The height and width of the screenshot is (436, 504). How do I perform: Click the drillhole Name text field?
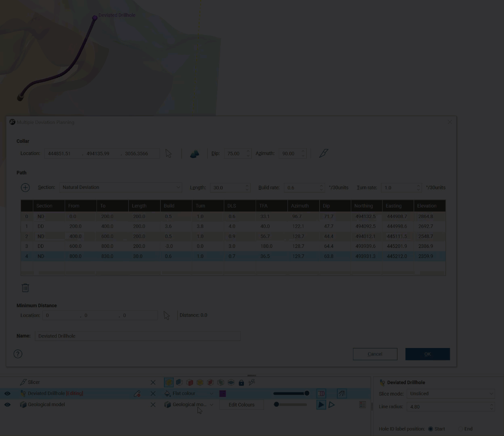[x=137, y=336]
